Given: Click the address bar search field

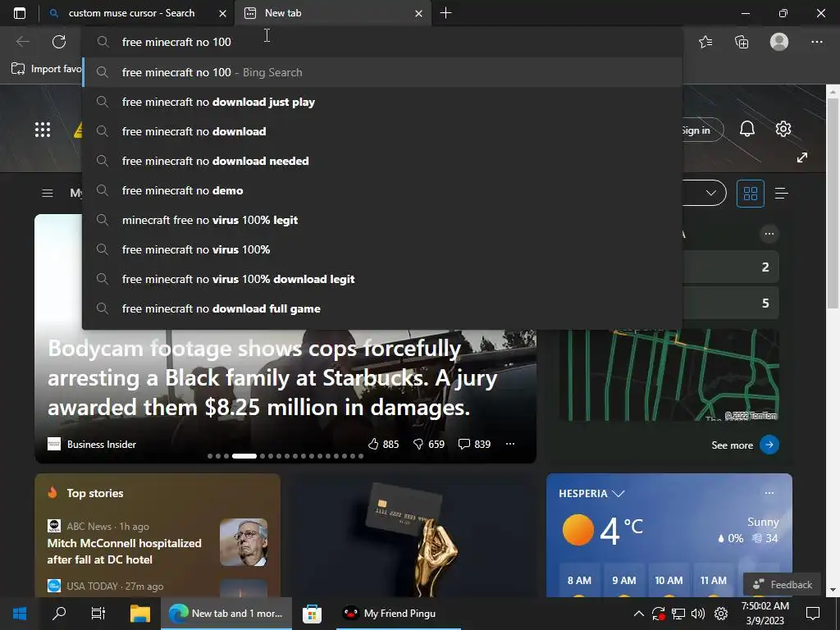Looking at the screenshot, I should coord(382,42).
